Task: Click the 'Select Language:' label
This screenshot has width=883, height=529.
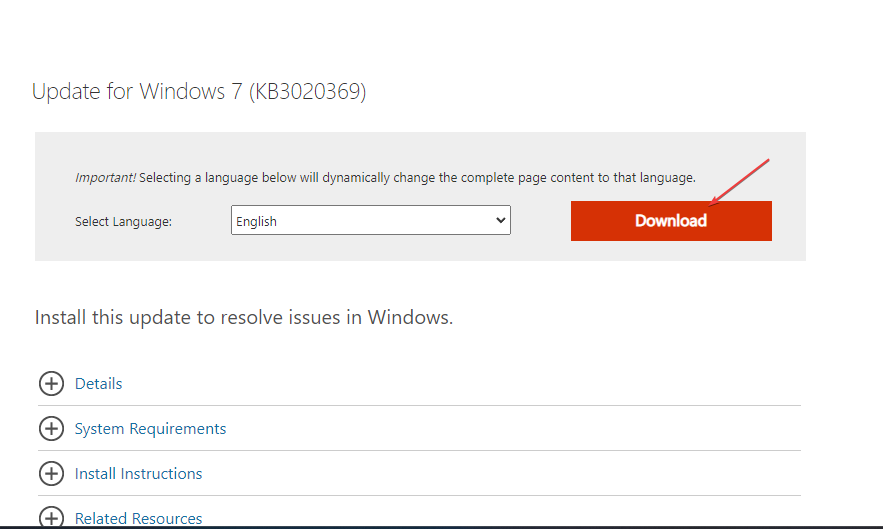Action: pos(123,222)
